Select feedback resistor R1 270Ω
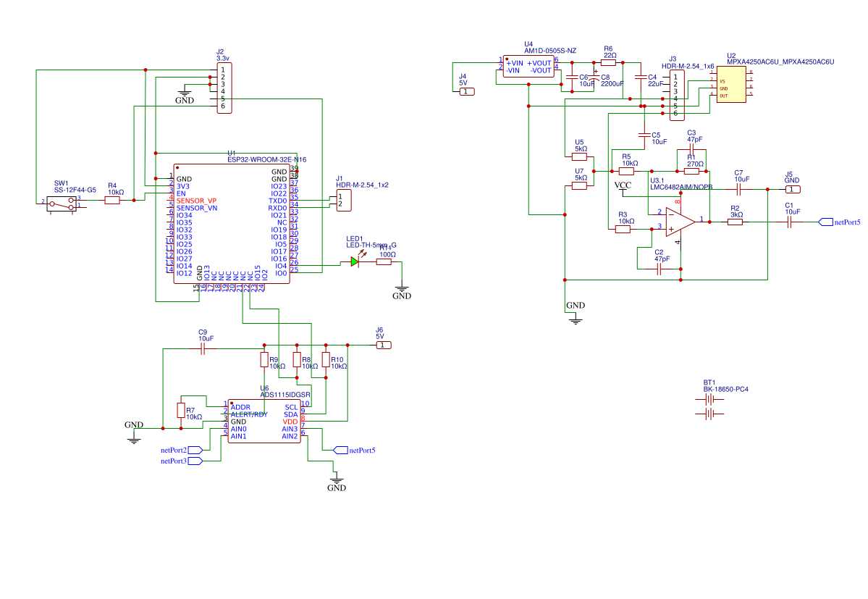Image resolution: width=868 pixels, height=599 pixels. (x=691, y=171)
